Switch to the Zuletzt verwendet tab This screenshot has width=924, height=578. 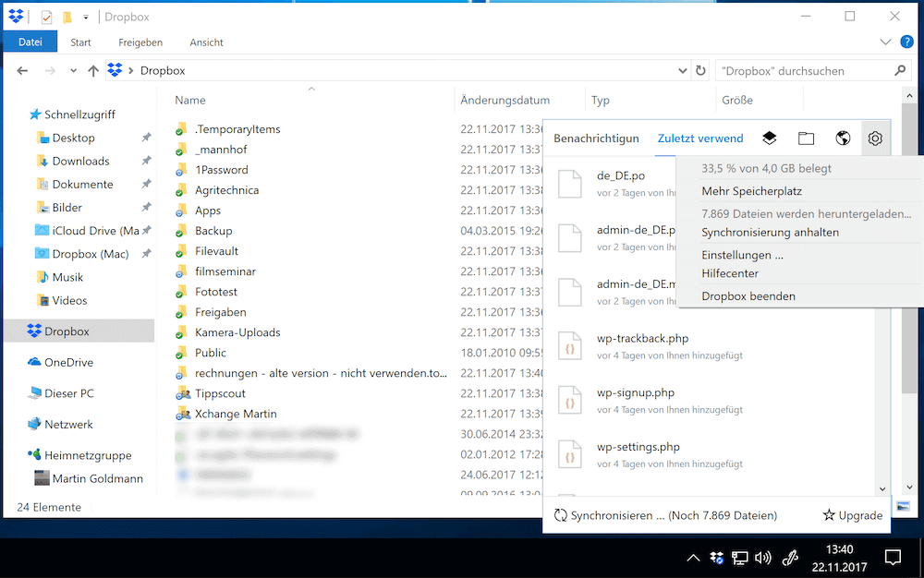tap(700, 138)
